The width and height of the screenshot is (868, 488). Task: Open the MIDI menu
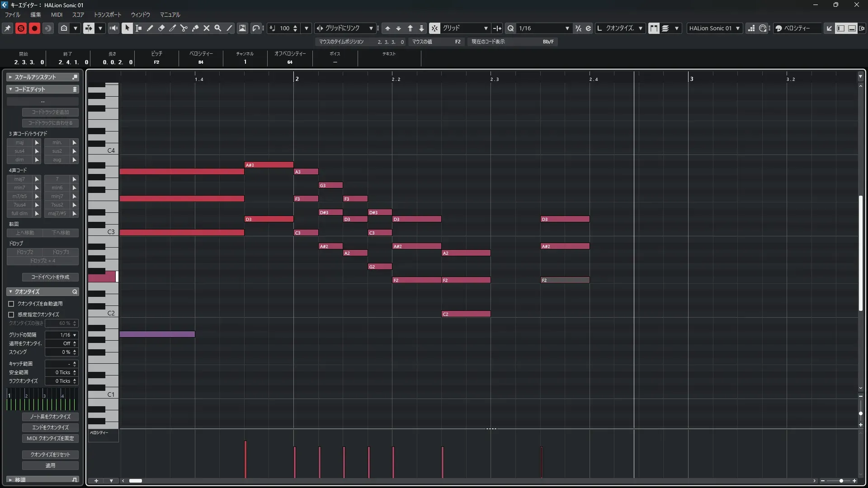[57, 14]
